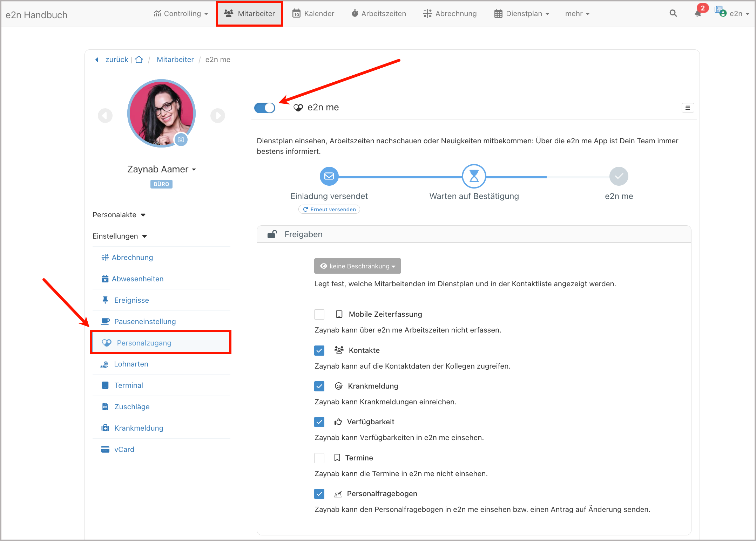Toggle the e2n me access switch
Image resolution: width=756 pixels, height=541 pixels.
265,108
